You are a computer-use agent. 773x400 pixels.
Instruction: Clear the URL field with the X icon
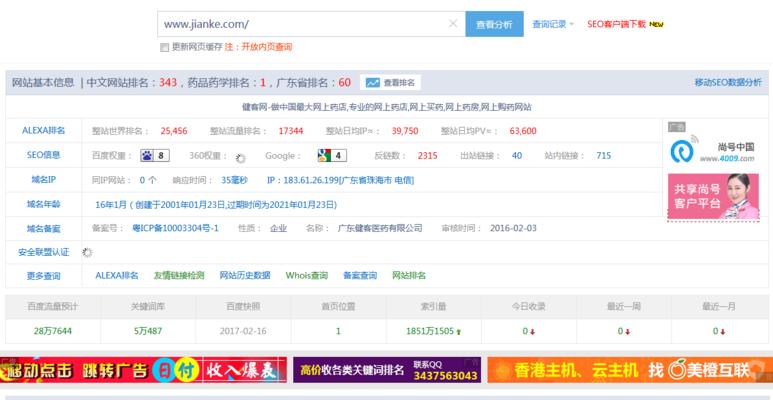coord(453,24)
